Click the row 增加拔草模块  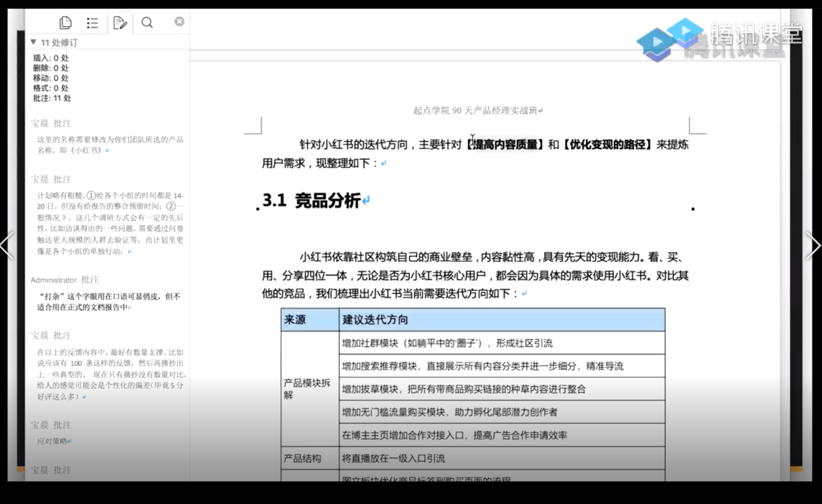coord(502,389)
